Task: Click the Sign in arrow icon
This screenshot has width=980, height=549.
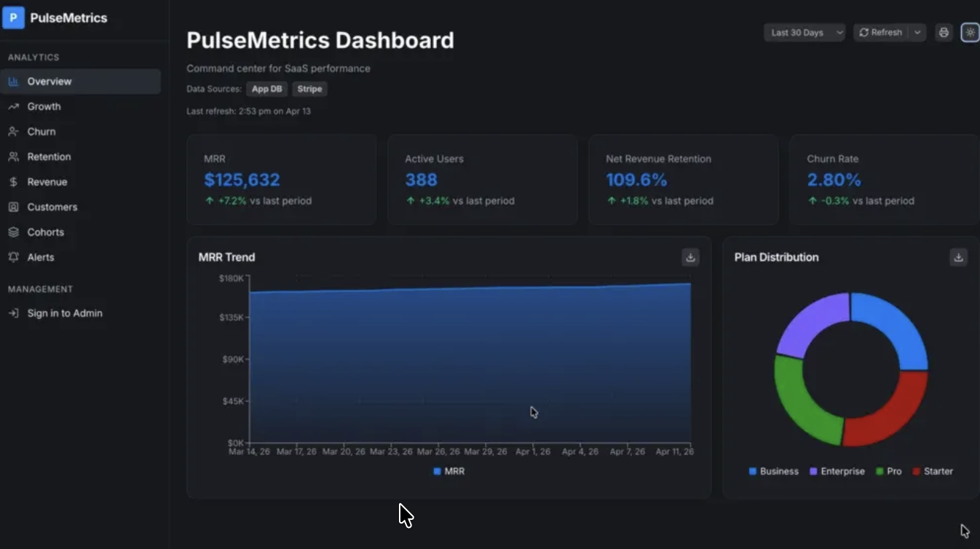Action: (x=13, y=313)
